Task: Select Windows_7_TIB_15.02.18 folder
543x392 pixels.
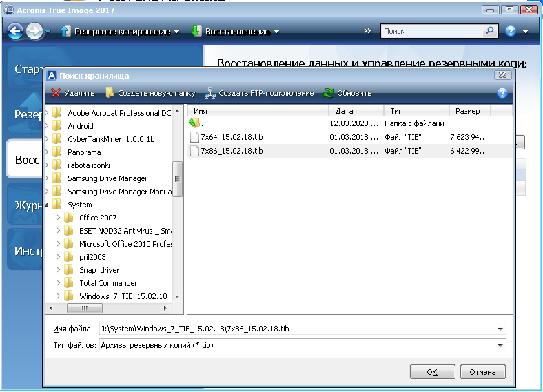Action: (115, 296)
